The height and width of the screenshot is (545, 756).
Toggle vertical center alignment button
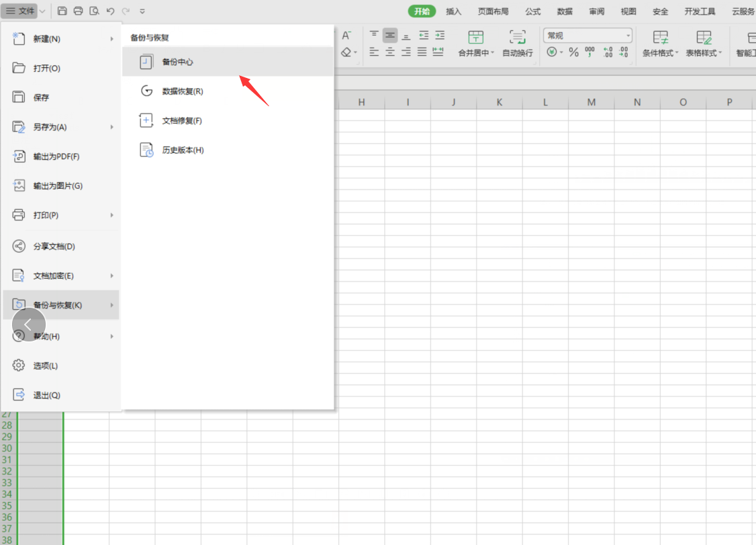[390, 36]
